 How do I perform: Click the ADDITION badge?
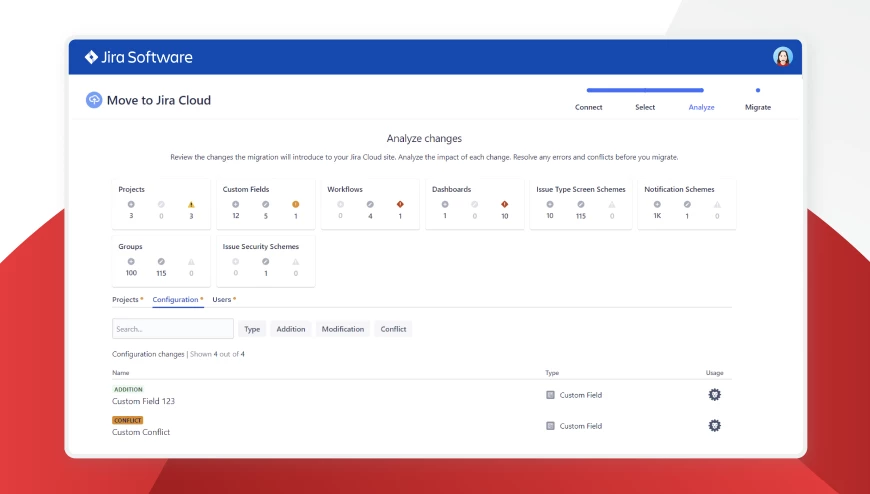pyautogui.click(x=128, y=390)
